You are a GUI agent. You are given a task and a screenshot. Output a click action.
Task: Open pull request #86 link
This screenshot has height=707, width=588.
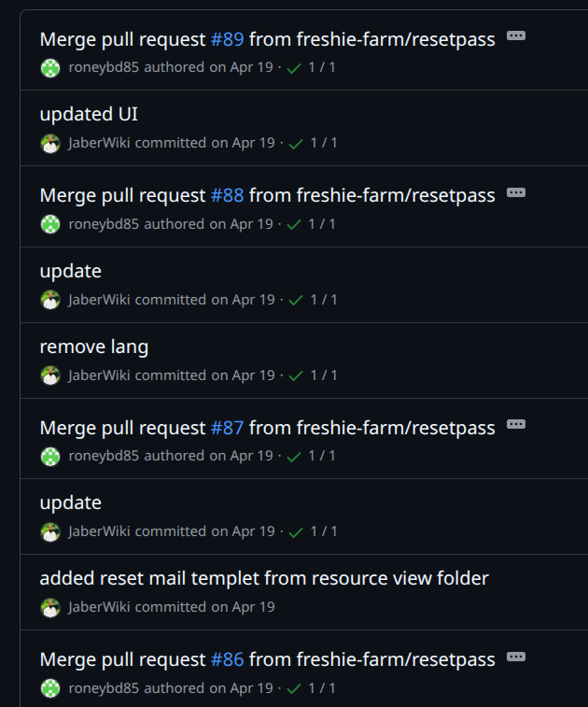(227, 659)
